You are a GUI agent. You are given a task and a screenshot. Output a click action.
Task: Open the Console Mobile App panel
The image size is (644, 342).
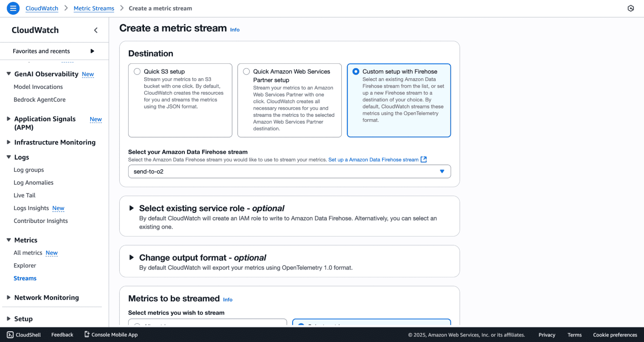point(111,335)
